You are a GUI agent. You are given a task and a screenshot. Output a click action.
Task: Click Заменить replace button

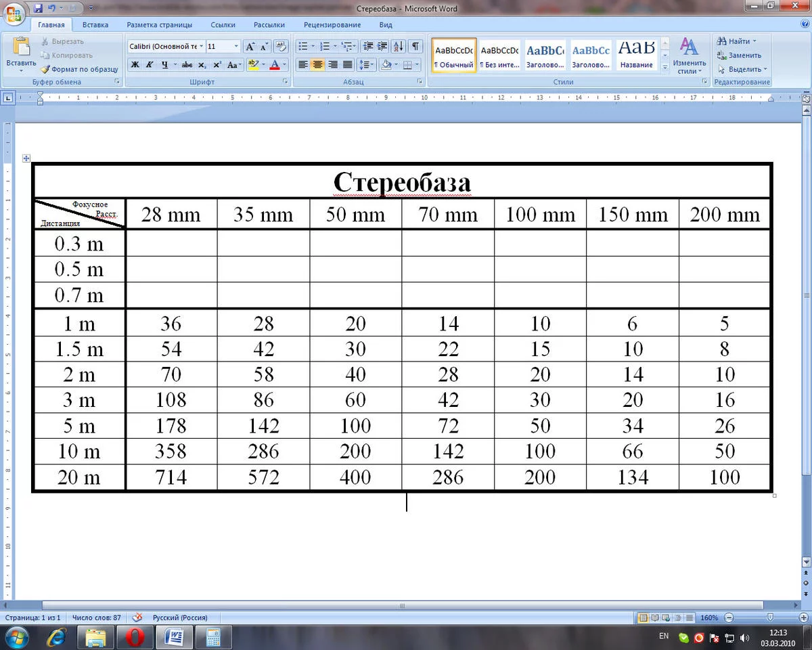click(739, 56)
